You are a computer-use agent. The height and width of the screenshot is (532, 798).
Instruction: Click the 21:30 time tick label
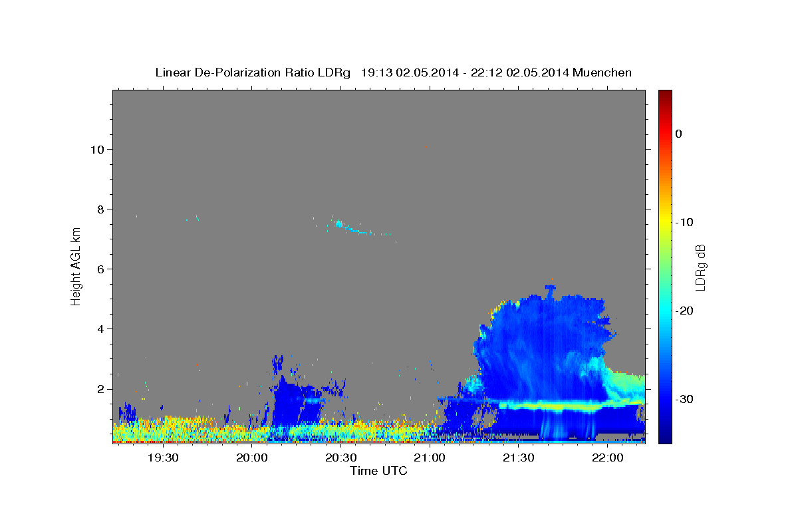(x=519, y=458)
